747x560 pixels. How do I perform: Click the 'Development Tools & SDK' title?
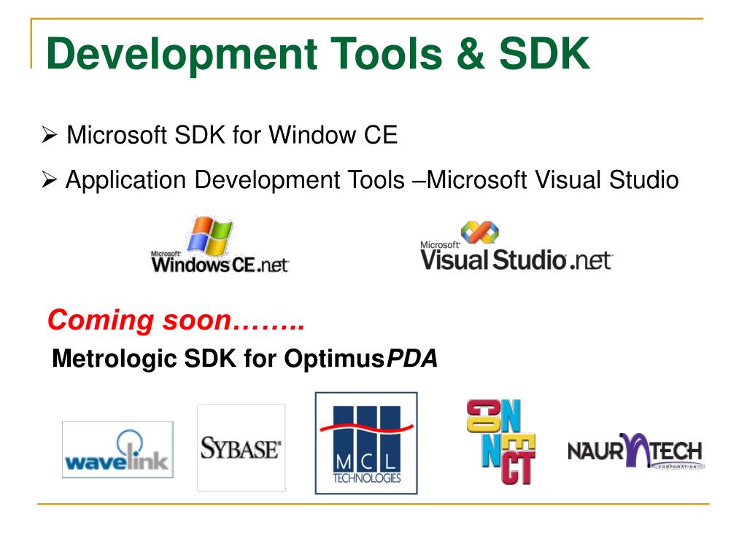(318, 54)
